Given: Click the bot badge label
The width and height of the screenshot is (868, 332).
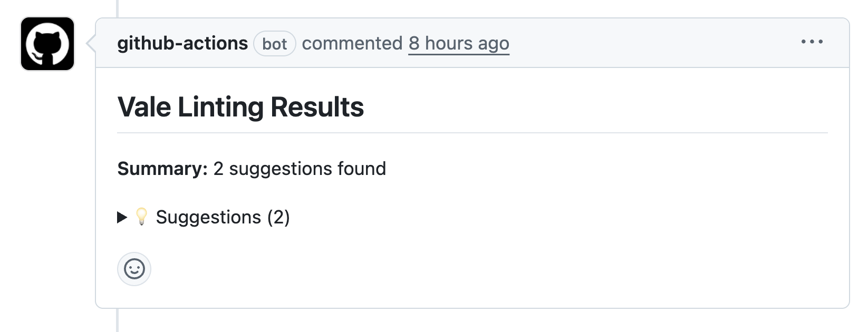Looking at the screenshot, I should 275,44.
